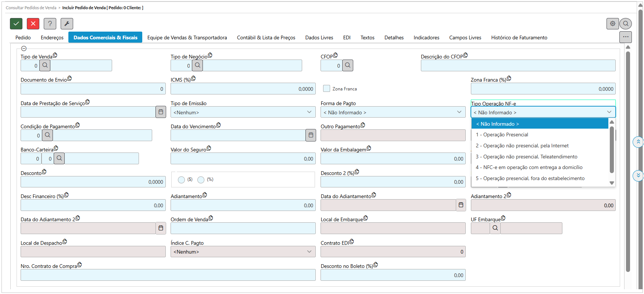Select the ($) discount radio button
The height and width of the screenshot is (294, 644).
tap(181, 180)
